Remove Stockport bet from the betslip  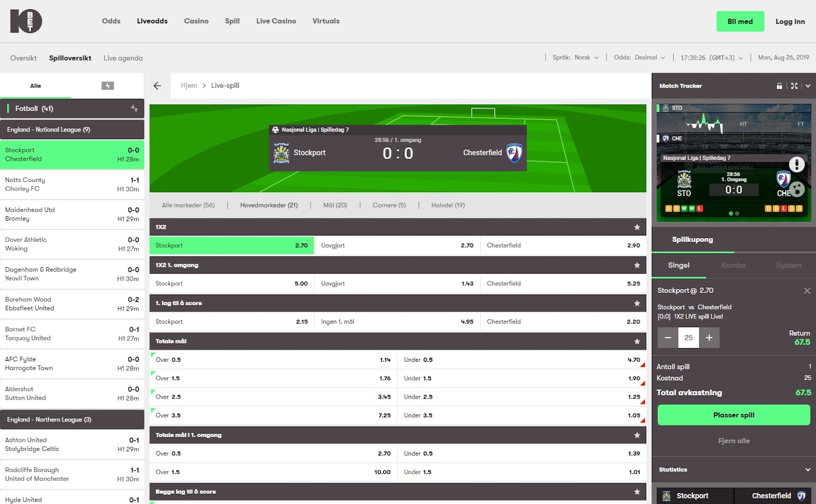(807, 290)
